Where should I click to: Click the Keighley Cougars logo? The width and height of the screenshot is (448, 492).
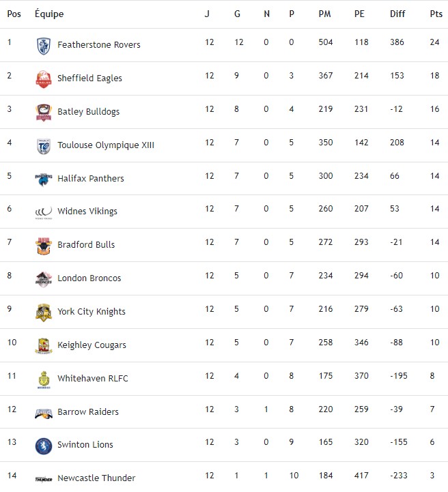(x=44, y=346)
